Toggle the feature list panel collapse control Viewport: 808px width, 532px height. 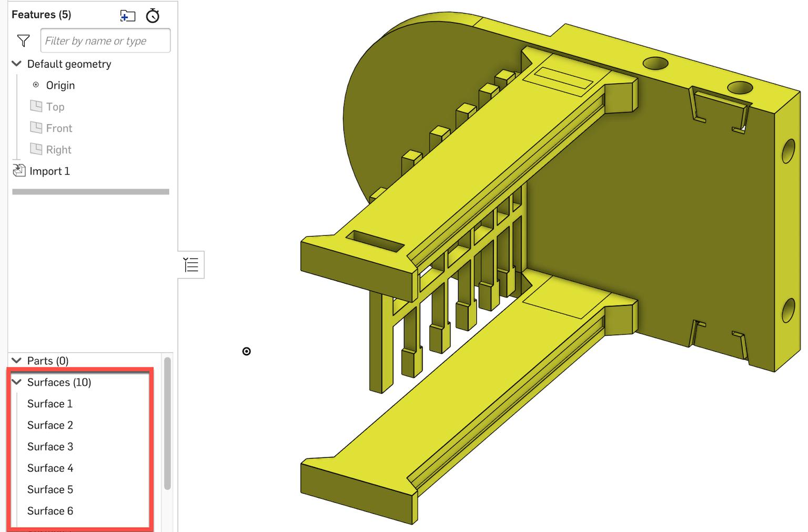pos(190,265)
